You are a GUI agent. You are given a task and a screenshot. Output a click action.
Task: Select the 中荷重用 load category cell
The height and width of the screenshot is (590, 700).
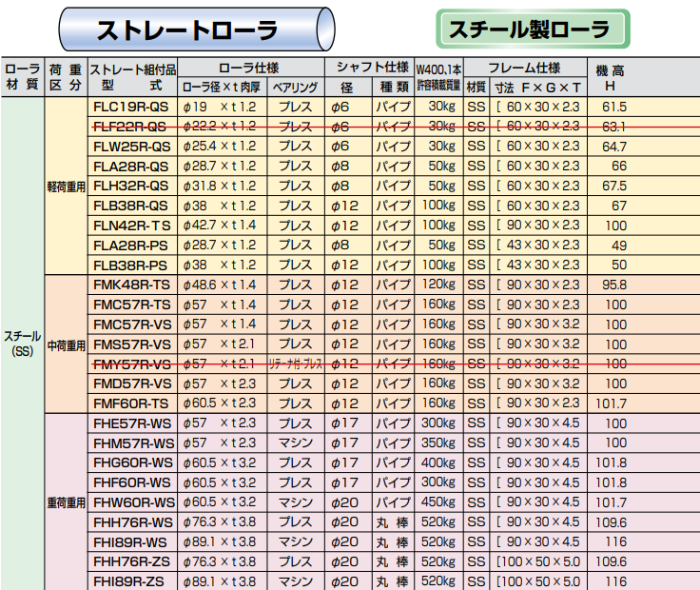(x=66, y=344)
